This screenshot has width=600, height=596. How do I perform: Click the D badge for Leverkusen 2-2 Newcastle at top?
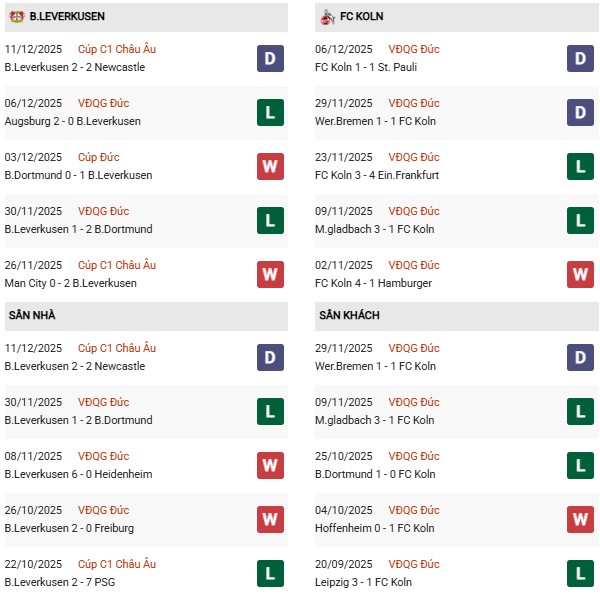coord(270,59)
